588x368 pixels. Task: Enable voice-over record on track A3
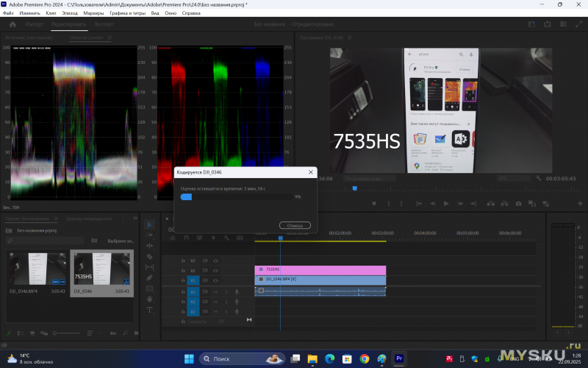237,311
